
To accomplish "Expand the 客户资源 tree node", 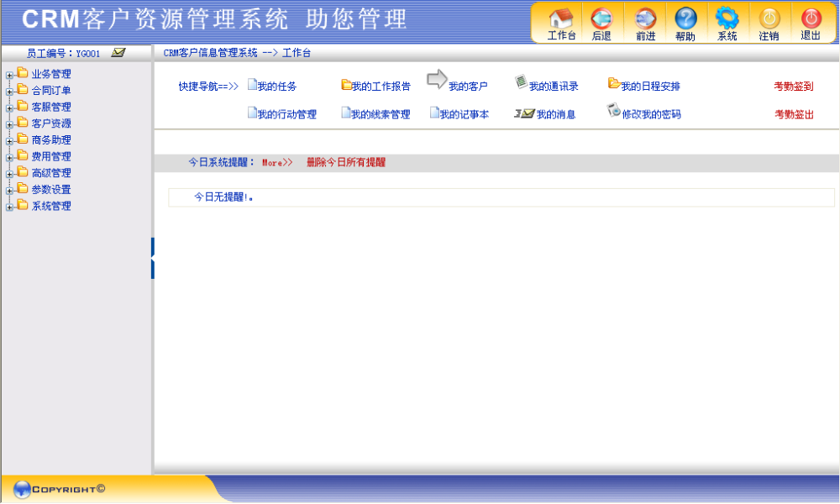I will (x=9, y=125).
